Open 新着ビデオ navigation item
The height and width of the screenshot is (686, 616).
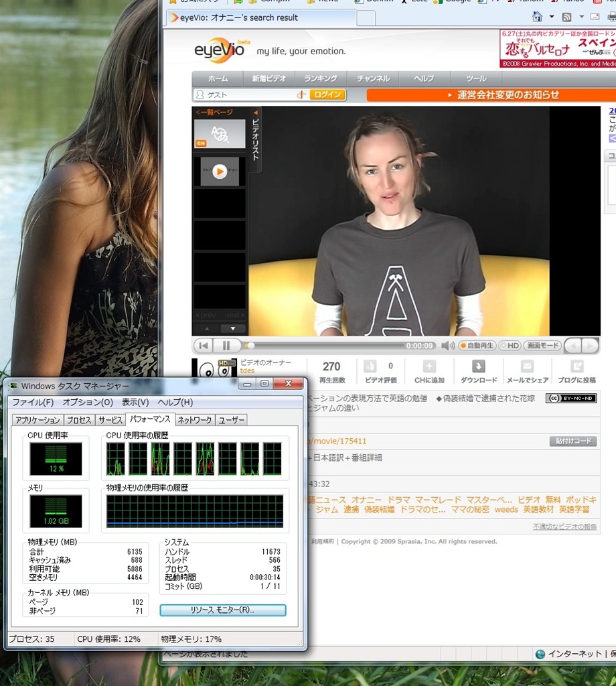(x=269, y=79)
